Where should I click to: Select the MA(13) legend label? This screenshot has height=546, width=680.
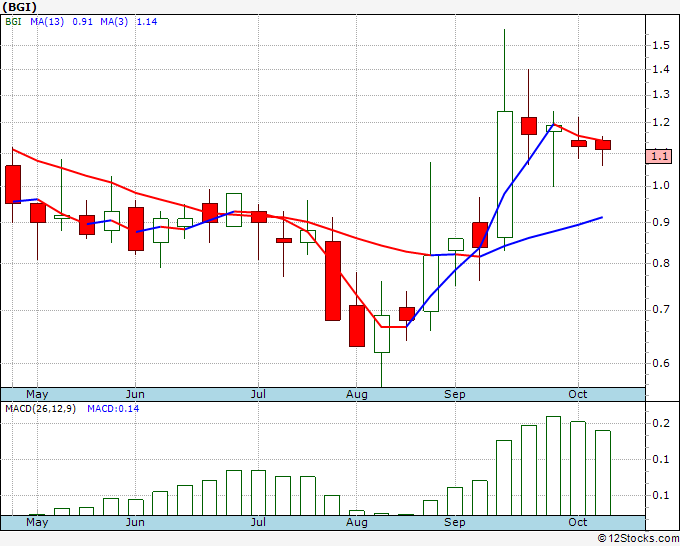pyautogui.click(x=47, y=22)
